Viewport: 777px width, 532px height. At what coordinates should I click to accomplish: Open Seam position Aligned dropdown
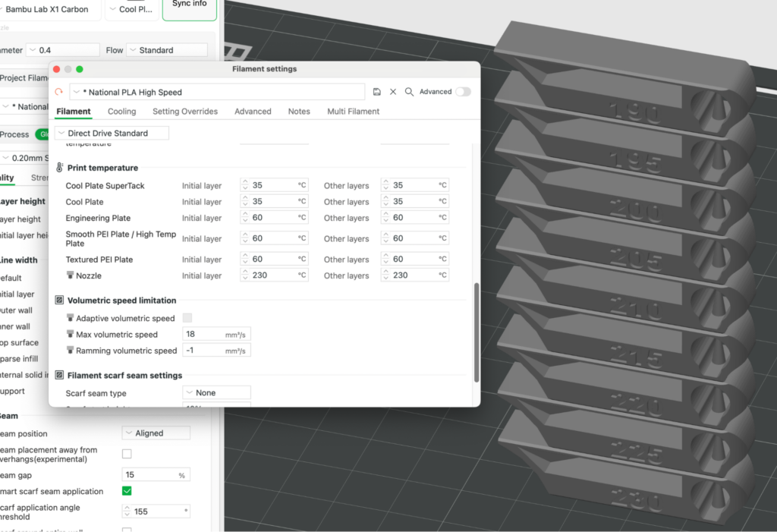pyautogui.click(x=156, y=433)
